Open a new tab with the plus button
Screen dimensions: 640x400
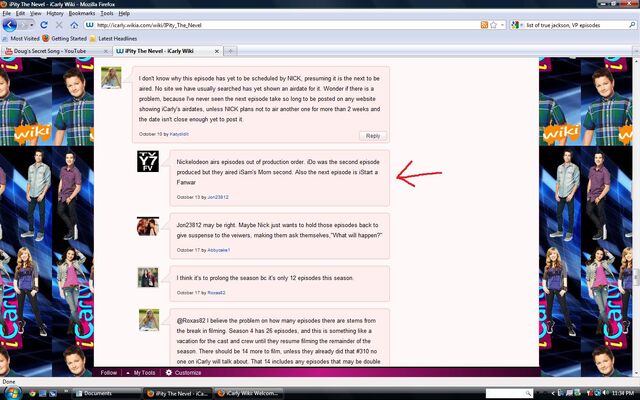231,51
